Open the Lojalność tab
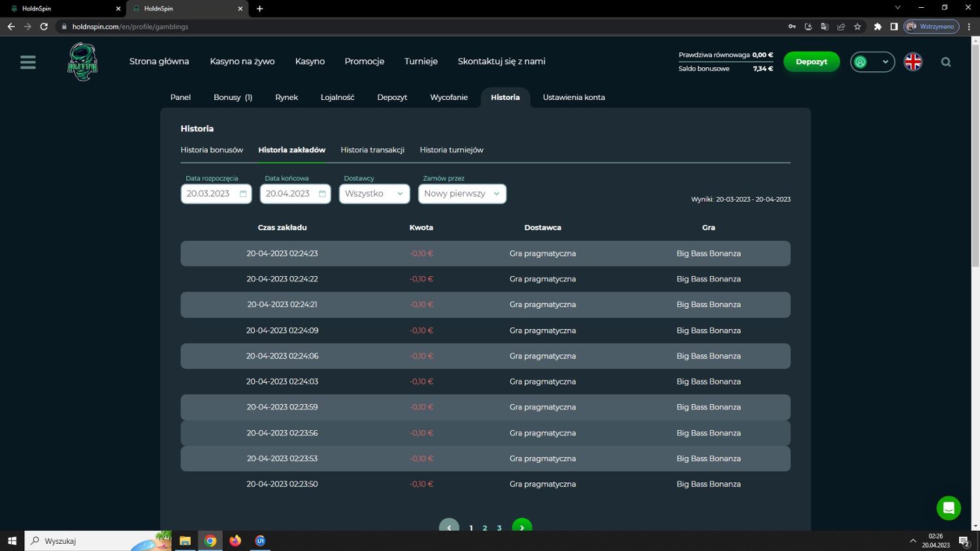 (337, 97)
